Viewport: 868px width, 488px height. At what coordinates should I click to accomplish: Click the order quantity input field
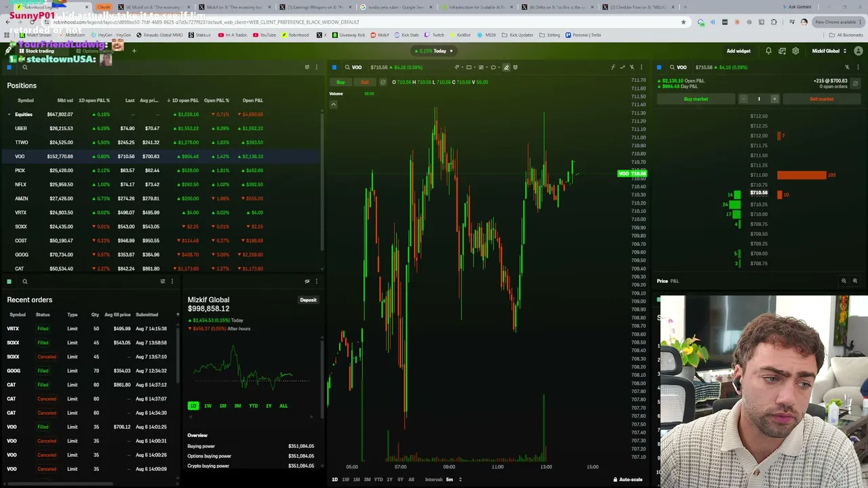pyautogui.click(x=759, y=99)
